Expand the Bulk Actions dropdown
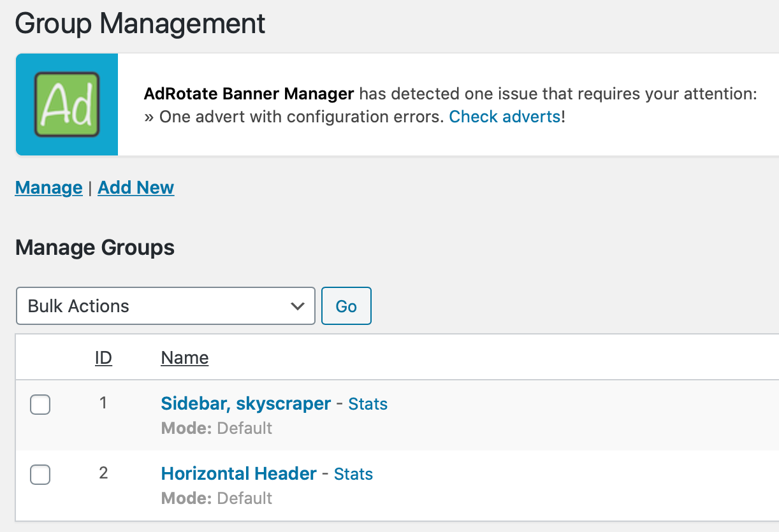779x532 pixels. (x=165, y=306)
